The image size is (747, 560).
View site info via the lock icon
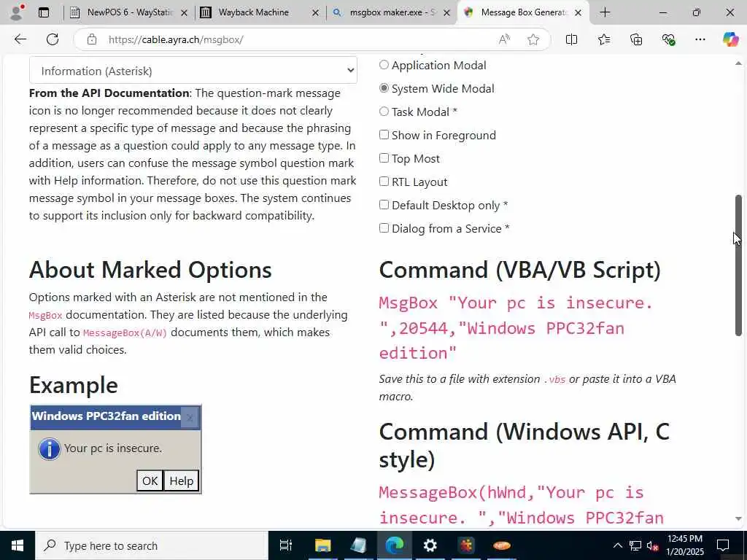tap(92, 39)
